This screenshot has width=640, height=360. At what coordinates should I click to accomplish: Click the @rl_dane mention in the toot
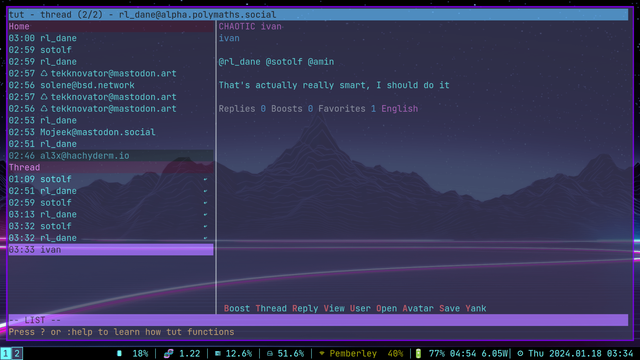coord(239,62)
